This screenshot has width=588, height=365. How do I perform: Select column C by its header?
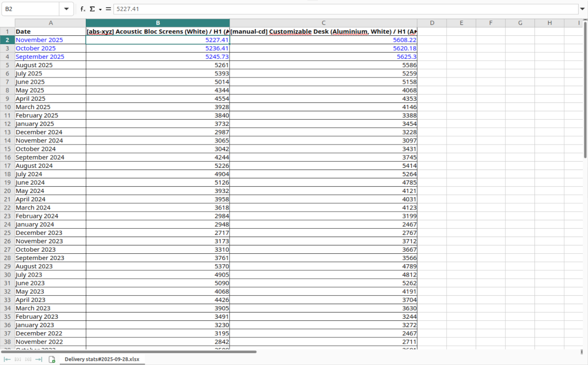(x=323, y=22)
